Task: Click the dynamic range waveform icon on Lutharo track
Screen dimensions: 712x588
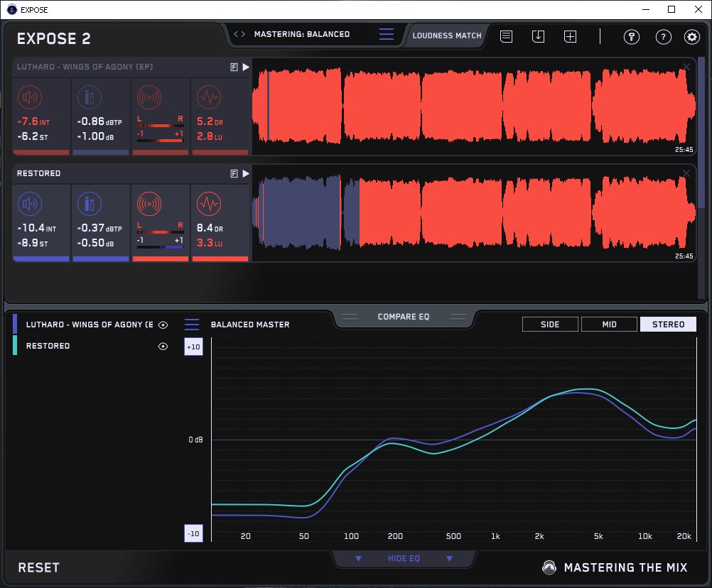Action: 208,97
